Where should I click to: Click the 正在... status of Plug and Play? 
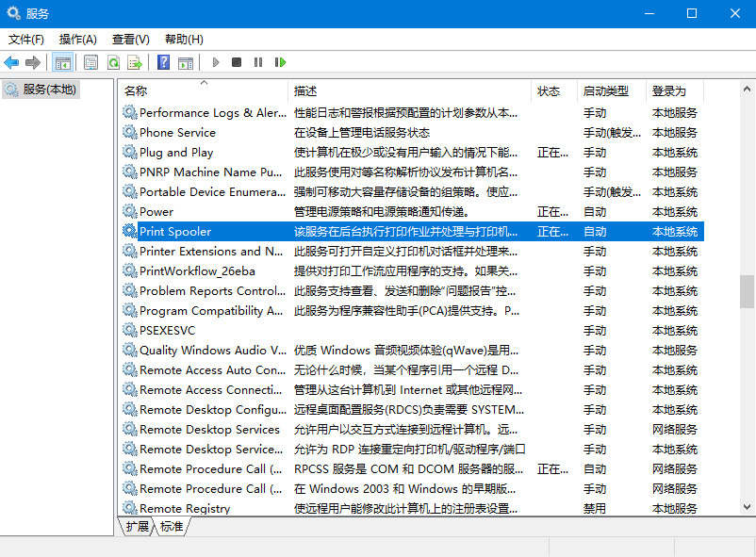[x=552, y=153]
